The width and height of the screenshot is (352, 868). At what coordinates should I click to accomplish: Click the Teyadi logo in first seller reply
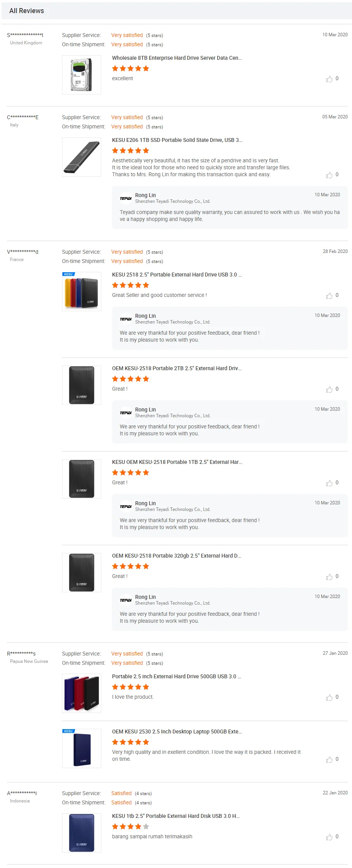(x=126, y=198)
